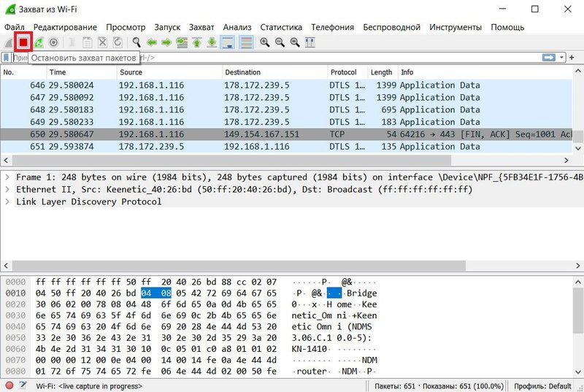This screenshot has height=392, width=584.
Task: Open the Статистика menu
Action: (x=283, y=27)
